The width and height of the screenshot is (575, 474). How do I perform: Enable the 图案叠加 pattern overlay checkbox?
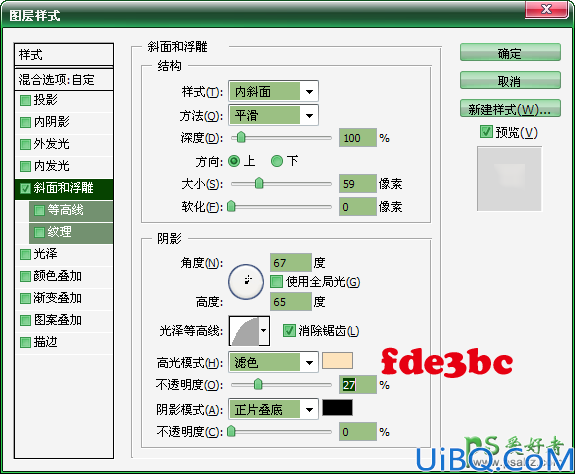tap(25, 320)
